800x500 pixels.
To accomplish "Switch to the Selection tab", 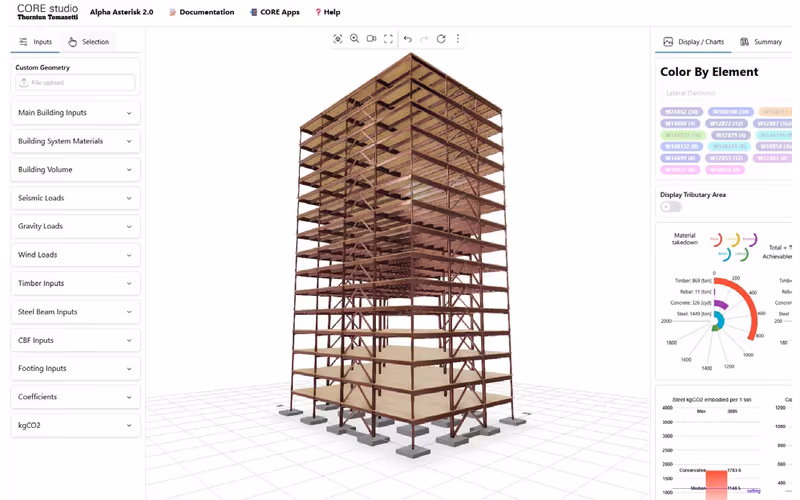I will coord(88,42).
